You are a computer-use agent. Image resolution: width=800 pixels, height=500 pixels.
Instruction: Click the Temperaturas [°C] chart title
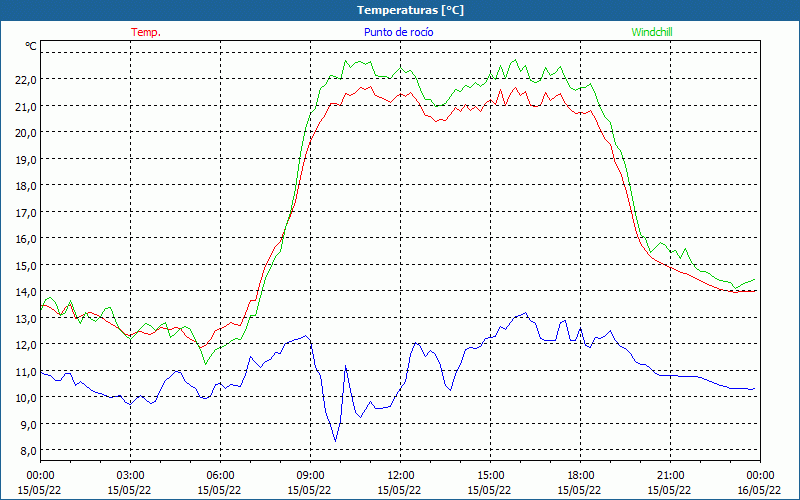click(x=410, y=10)
